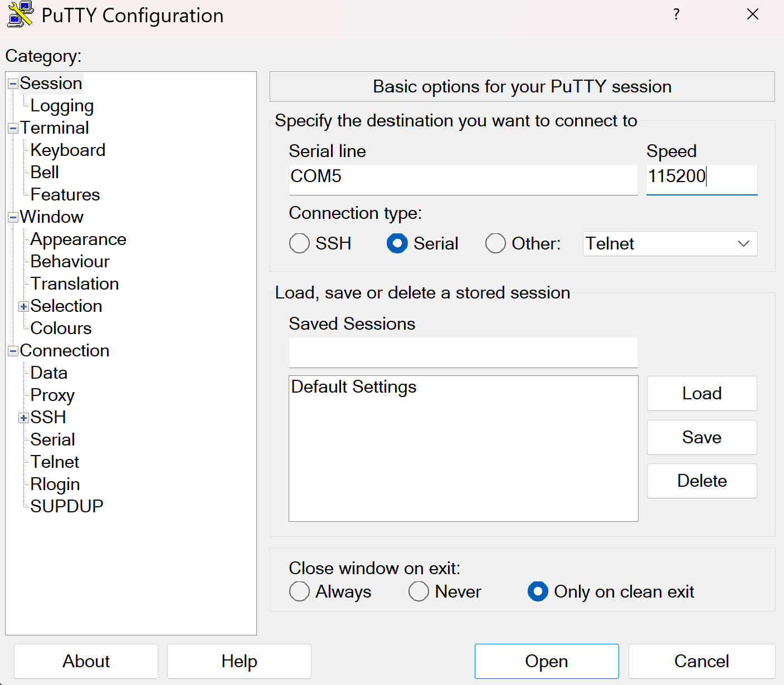Open the SSH category in the tree

48,418
